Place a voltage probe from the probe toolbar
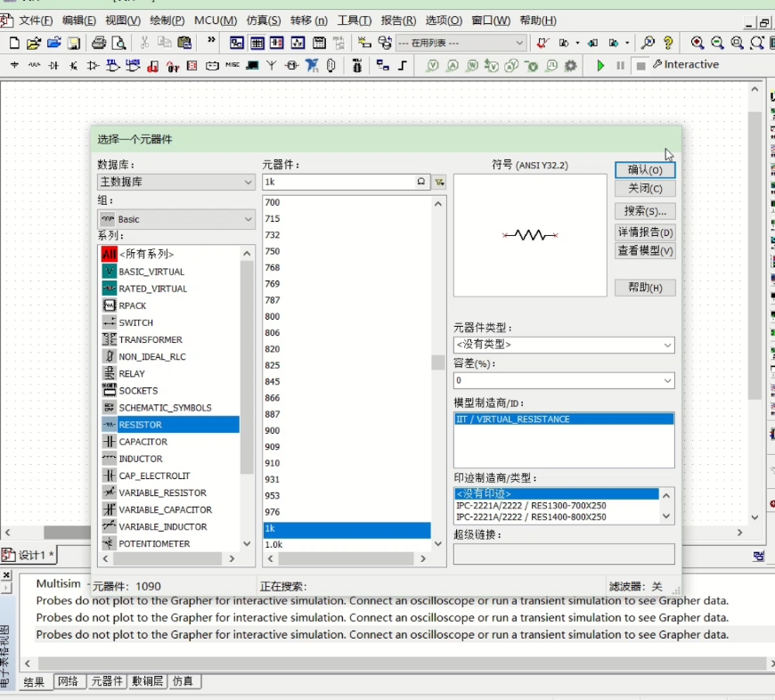Image resolution: width=775 pixels, height=700 pixels. point(431,64)
